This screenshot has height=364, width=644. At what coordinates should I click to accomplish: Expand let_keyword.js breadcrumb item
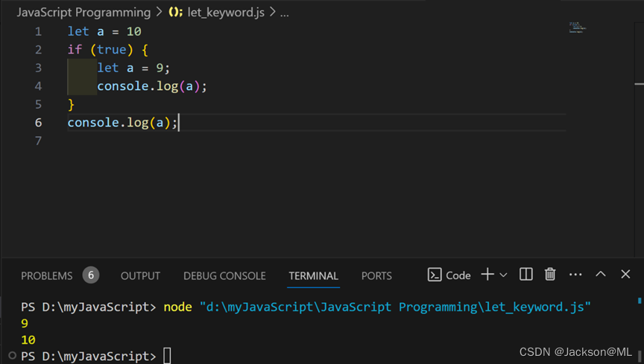click(225, 13)
